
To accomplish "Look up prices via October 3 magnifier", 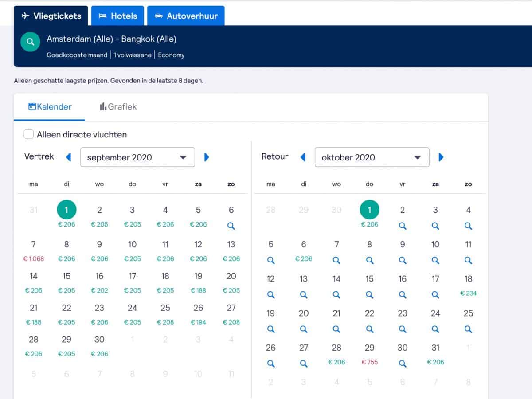I will tap(435, 226).
